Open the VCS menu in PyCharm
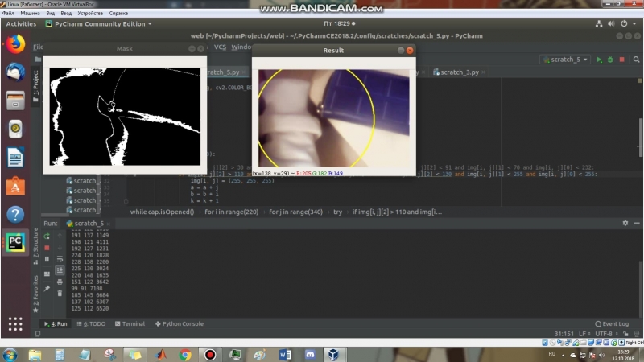 point(220,47)
